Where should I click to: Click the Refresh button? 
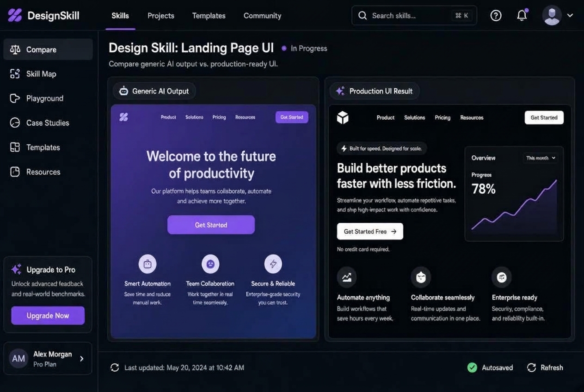(x=545, y=367)
